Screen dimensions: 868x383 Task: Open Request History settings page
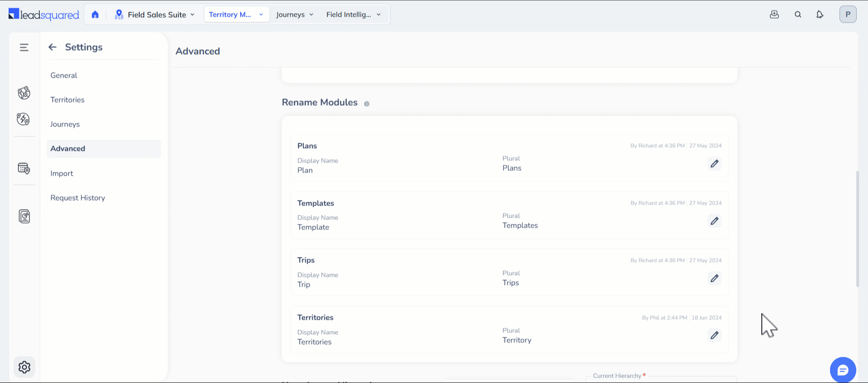coord(78,198)
